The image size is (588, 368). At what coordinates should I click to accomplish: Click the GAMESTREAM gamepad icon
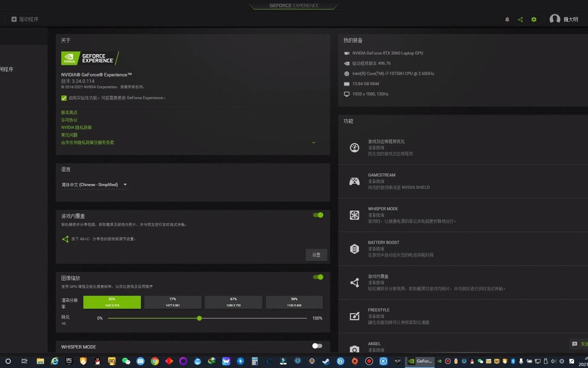coord(355,181)
